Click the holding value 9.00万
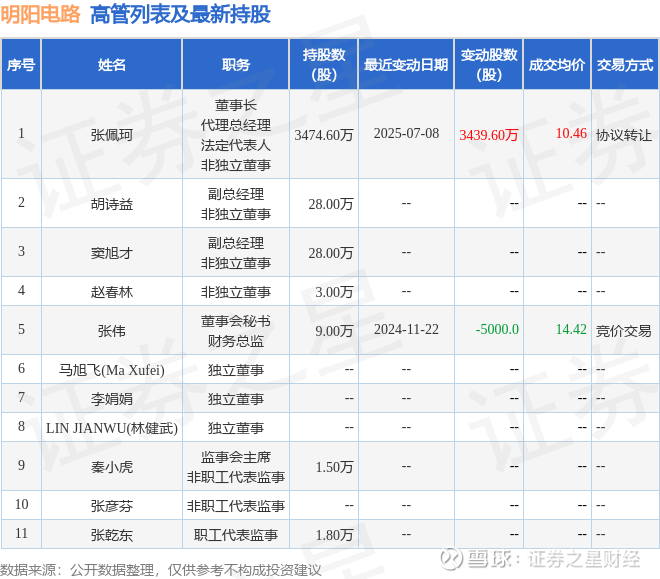This screenshot has width=660, height=579. coord(334,331)
